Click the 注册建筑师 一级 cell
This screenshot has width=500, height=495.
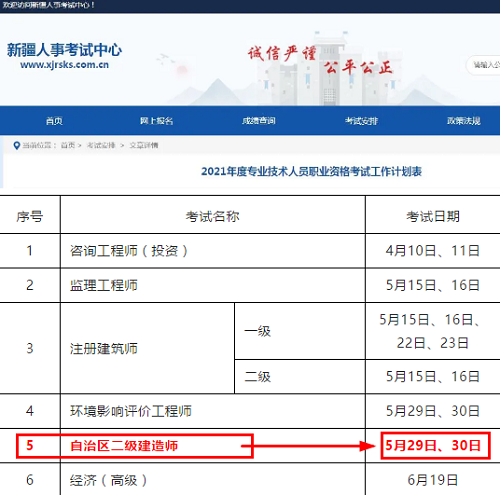[300, 331]
